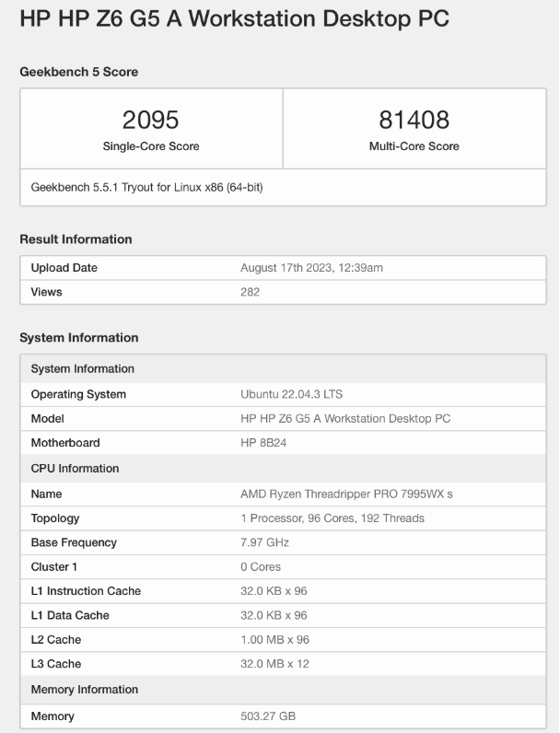This screenshot has width=560, height=733.
Task: Click the "L1 Data Cache" label
Action: tap(70, 616)
